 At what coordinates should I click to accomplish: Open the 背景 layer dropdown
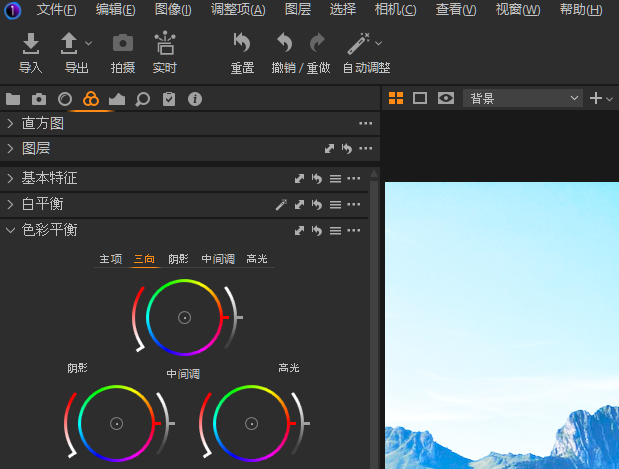(522, 98)
